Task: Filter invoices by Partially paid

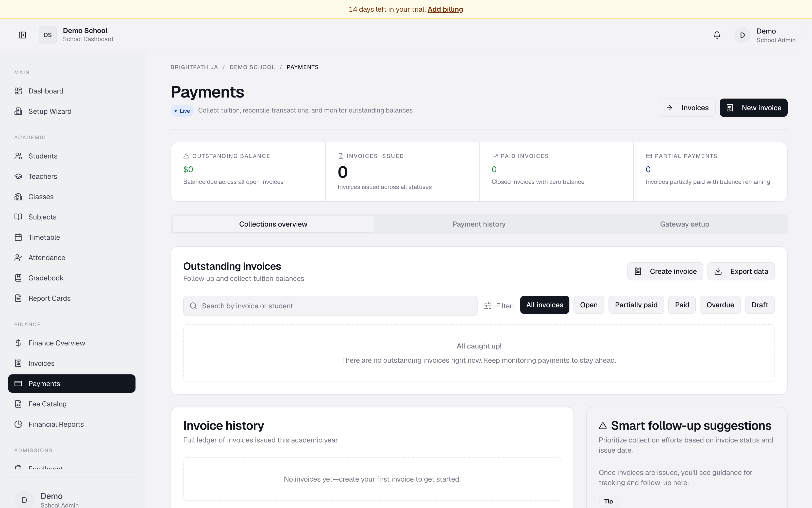Action: (x=636, y=305)
